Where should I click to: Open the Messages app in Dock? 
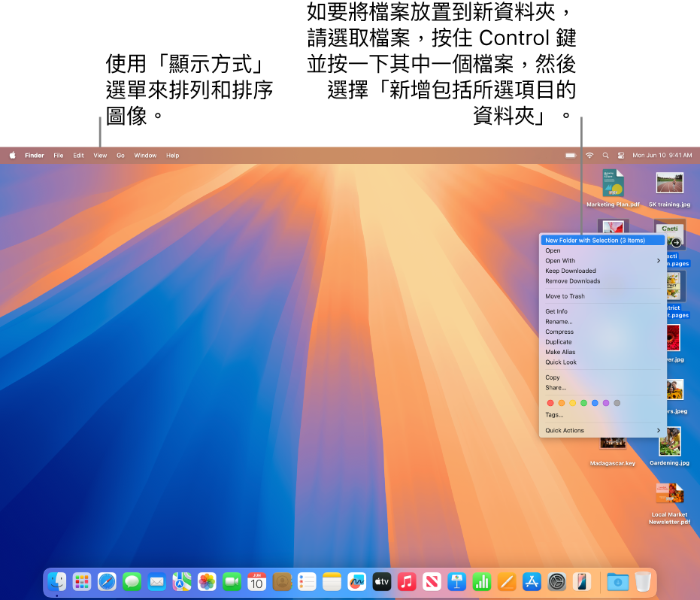[x=132, y=582]
